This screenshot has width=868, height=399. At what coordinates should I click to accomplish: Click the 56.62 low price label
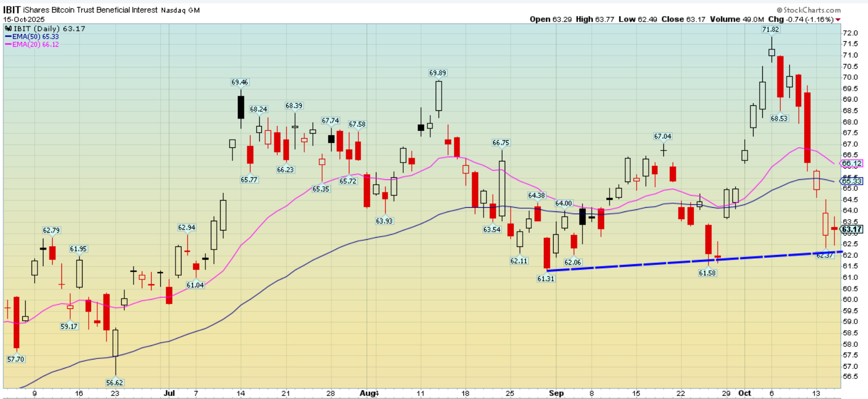coord(114,383)
